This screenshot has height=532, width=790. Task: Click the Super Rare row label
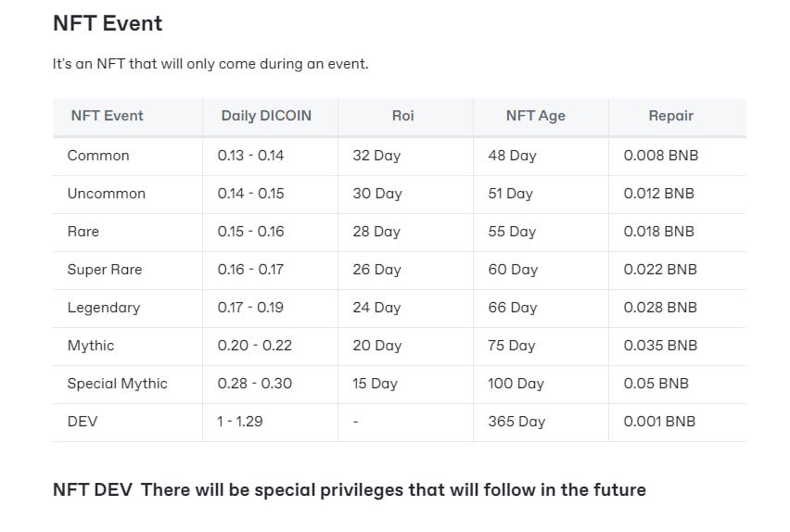(105, 270)
